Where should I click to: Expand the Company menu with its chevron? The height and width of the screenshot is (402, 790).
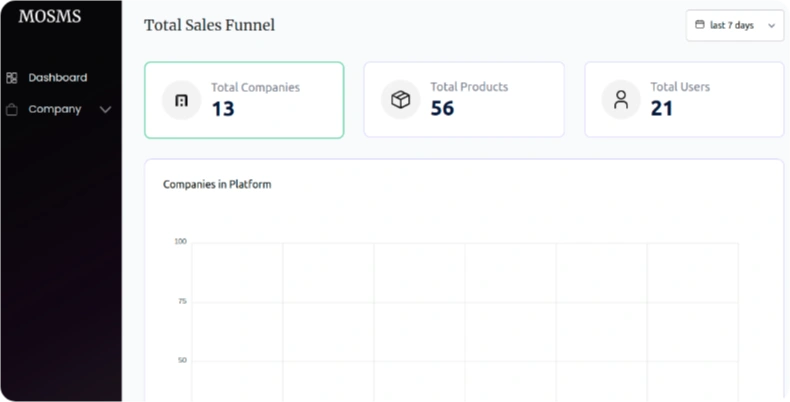[105, 109]
